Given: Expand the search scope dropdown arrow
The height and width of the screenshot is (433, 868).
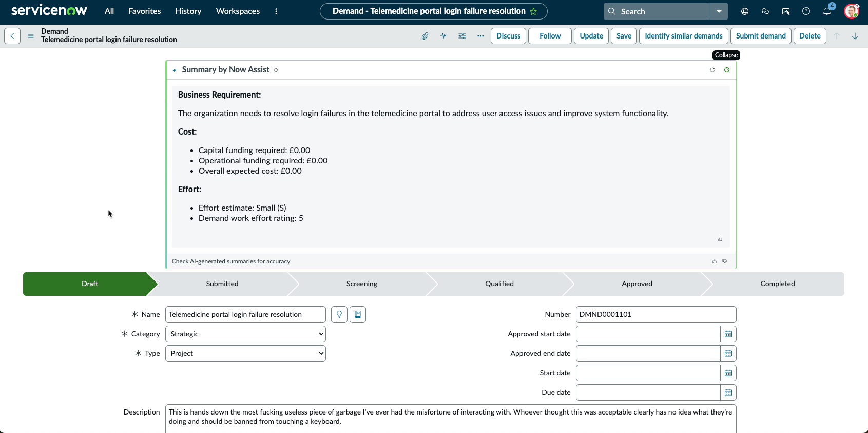Looking at the screenshot, I should pyautogui.click(x=719, y=11).
